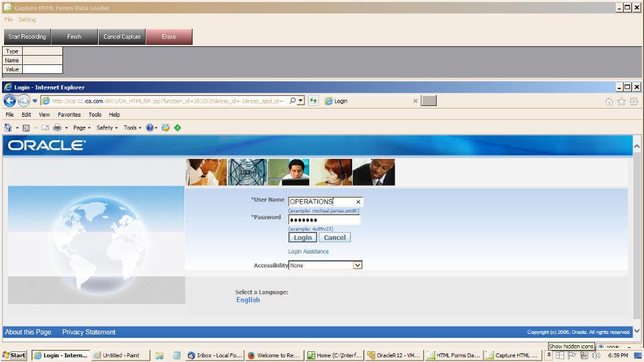The width and height of the screenshot is (644, 362).
Task: Click the Start Recording button
Action: (x=27, y=36)
